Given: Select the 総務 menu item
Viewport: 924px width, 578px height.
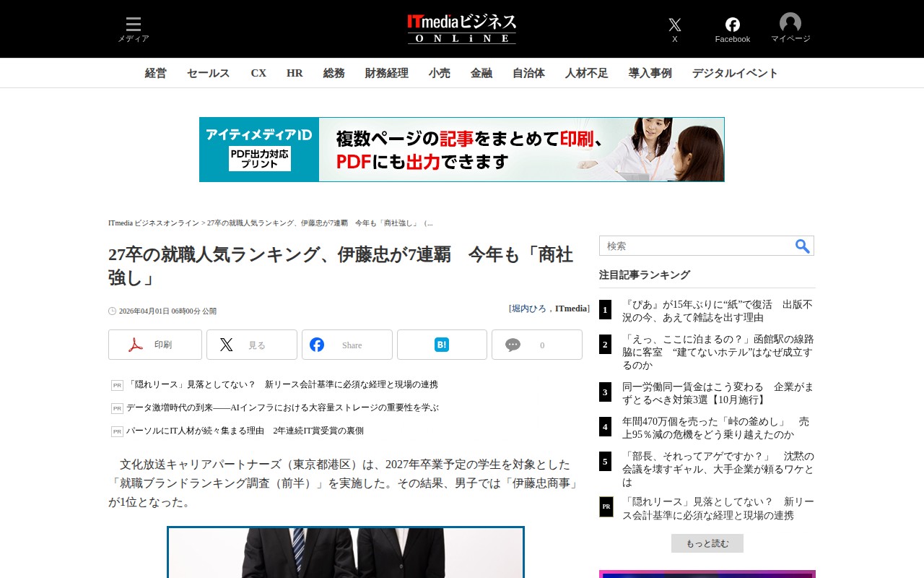Looking at the screenshot, I should click(334, 73).
